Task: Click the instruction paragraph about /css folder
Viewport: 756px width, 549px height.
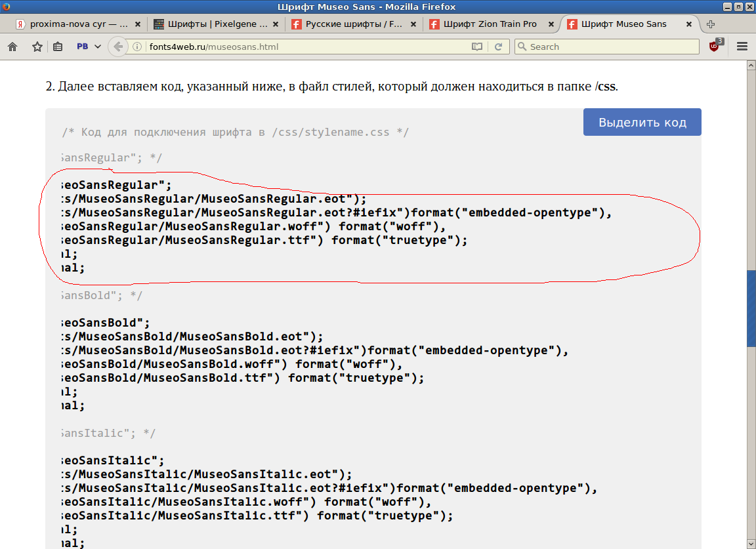Action: click(x=331, y=87)
